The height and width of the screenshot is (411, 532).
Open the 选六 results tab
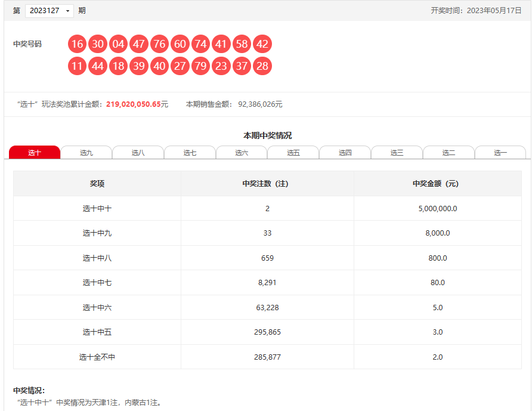(x=242, y=153)
